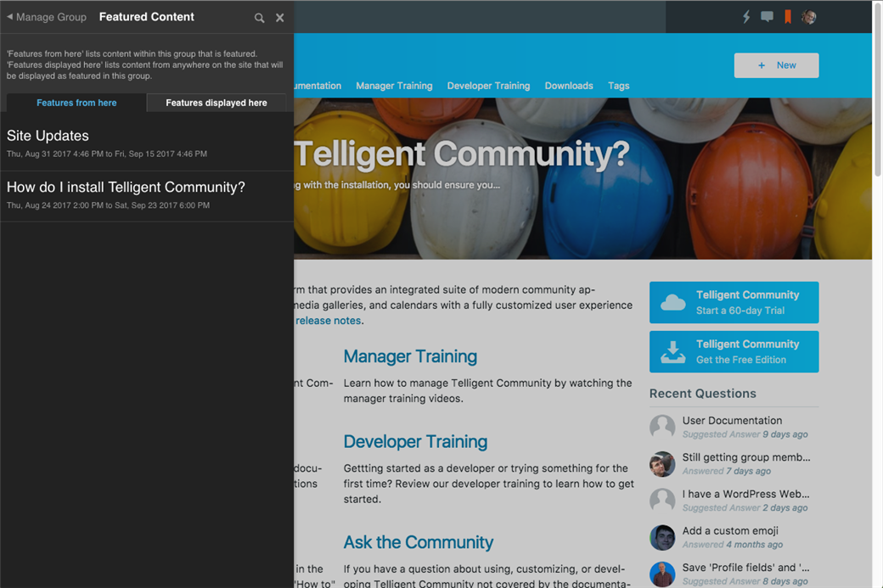
Task: Click avatar beside "Save 'Profile fields'" question
Action: [x=662, y=574]
